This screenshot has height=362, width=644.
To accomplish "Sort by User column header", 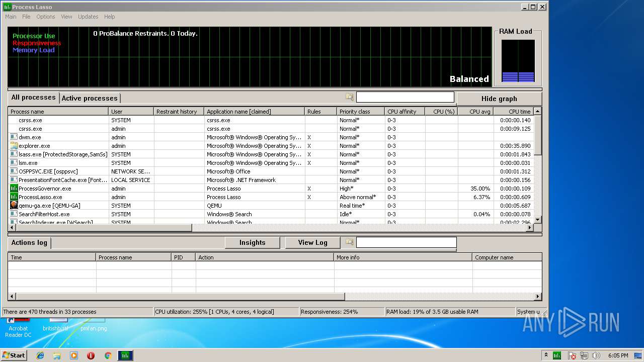I will [x=131, y=112].
